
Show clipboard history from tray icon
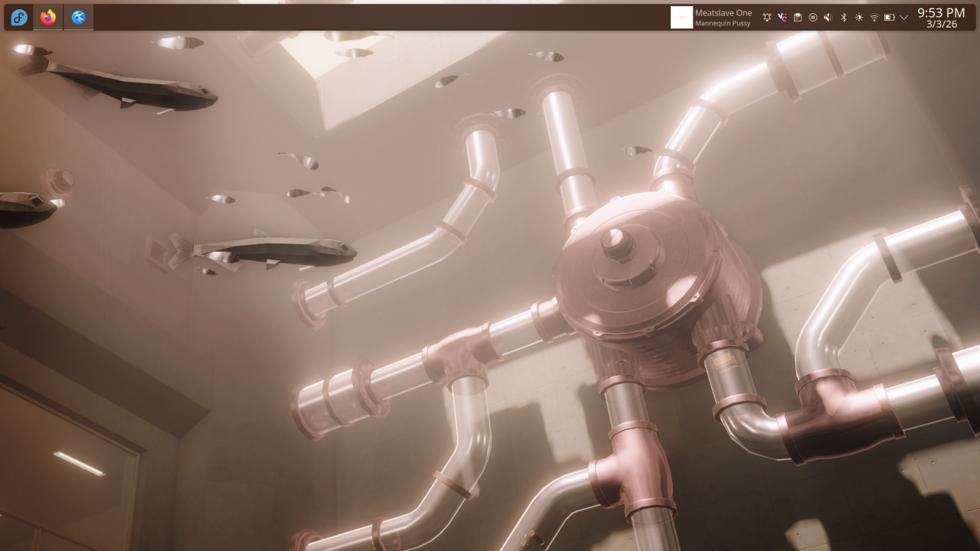797,18
